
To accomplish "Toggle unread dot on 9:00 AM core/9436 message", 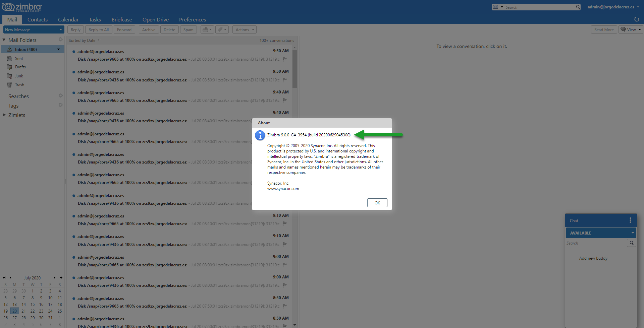I will point(73,278).
